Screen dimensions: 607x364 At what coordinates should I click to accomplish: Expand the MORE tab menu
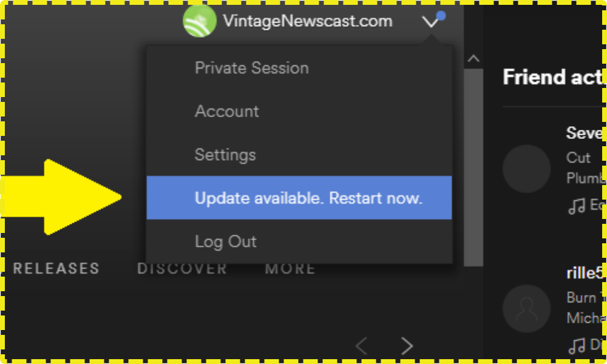290,269
